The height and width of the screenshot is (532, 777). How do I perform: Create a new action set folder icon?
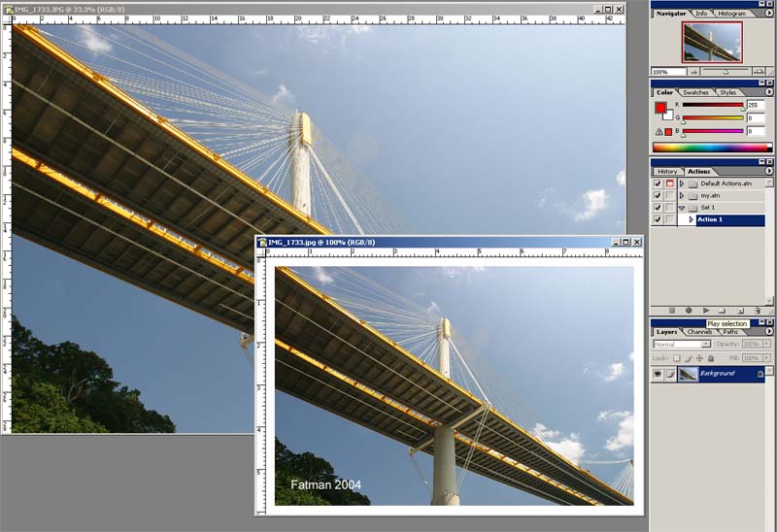pyautogui.click(x=723, y=311)
